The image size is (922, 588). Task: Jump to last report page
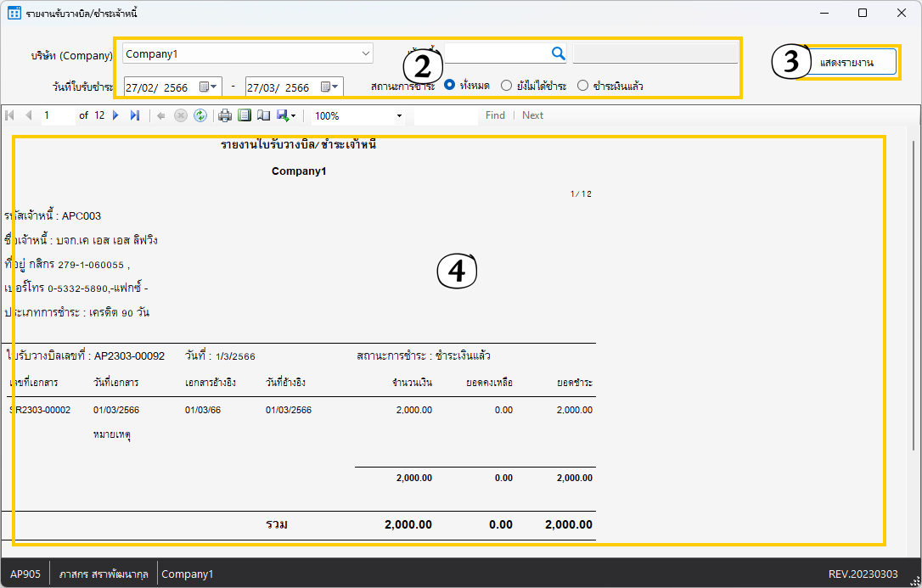coord(135,115)
